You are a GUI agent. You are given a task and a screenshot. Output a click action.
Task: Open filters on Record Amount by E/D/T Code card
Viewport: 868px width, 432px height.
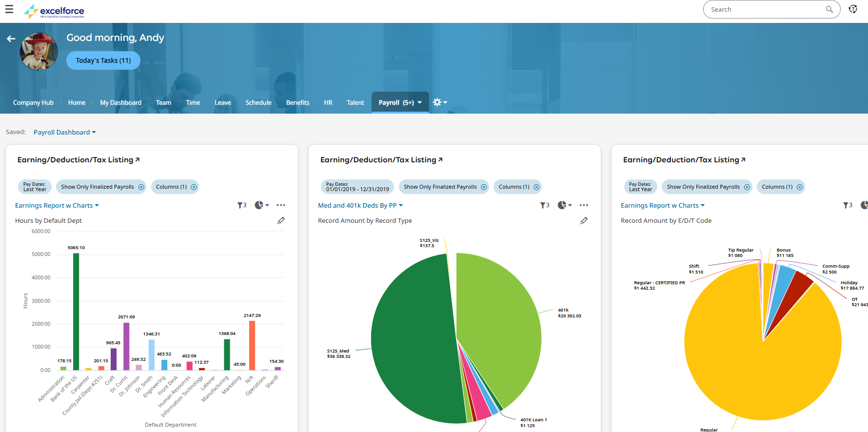(x=848, y=205)
